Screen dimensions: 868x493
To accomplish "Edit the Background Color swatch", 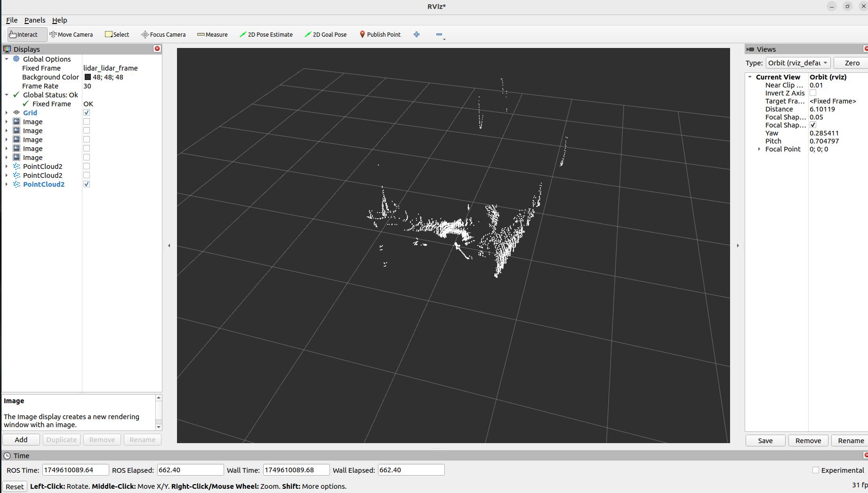I will point(88,77).
